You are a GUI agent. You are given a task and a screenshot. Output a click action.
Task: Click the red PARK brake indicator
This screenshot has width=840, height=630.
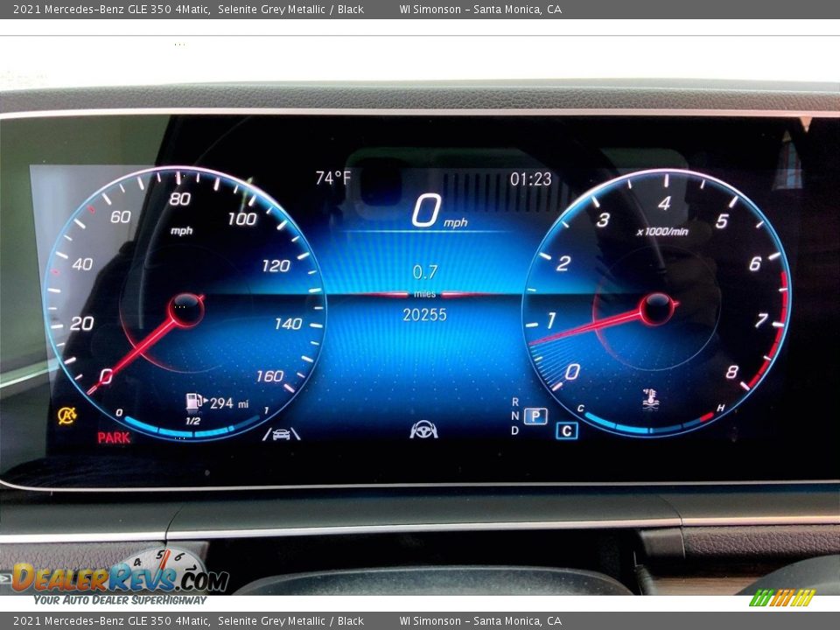114,437
